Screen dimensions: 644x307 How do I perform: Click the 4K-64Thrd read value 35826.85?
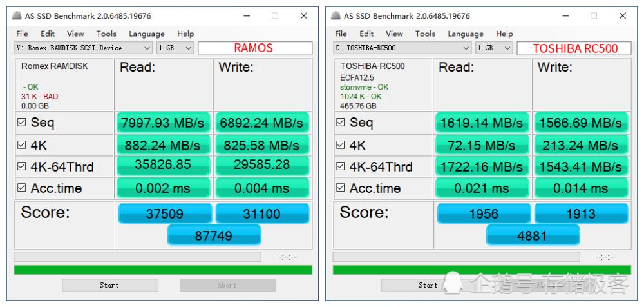tap(164, 166)
